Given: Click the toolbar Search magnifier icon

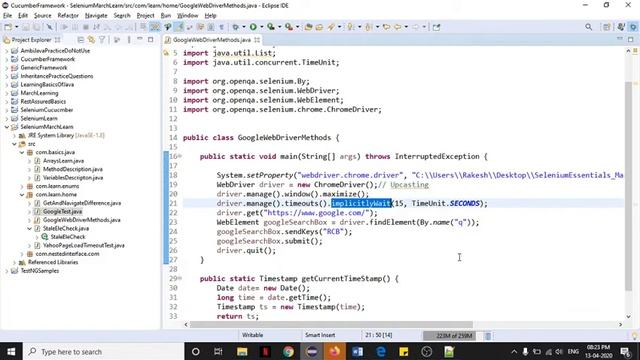Looking at the screenshot, I should tap(588, 27).
